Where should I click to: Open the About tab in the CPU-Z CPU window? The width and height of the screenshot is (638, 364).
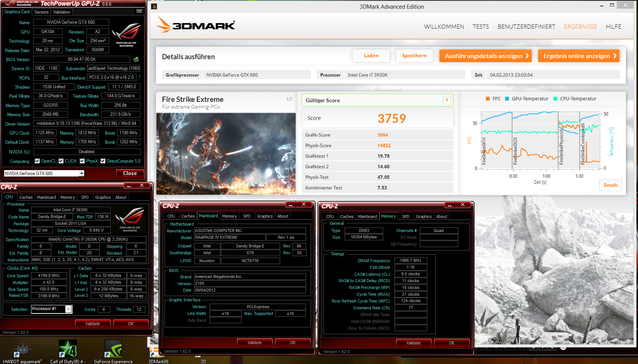click(121, 197)
